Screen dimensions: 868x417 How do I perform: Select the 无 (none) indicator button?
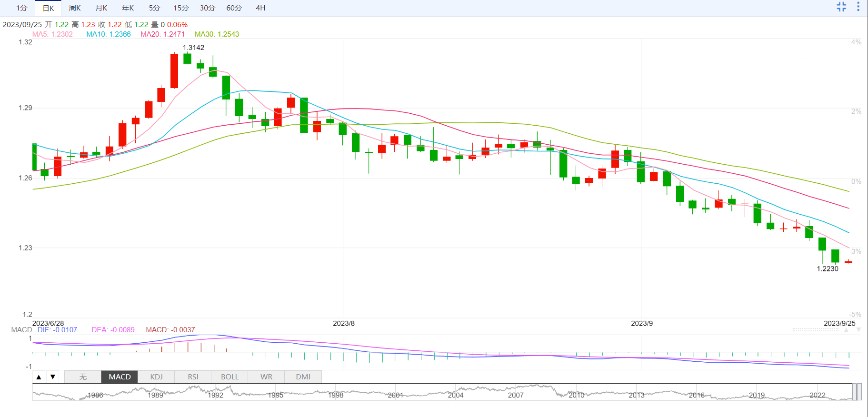(x=83, y=377)
